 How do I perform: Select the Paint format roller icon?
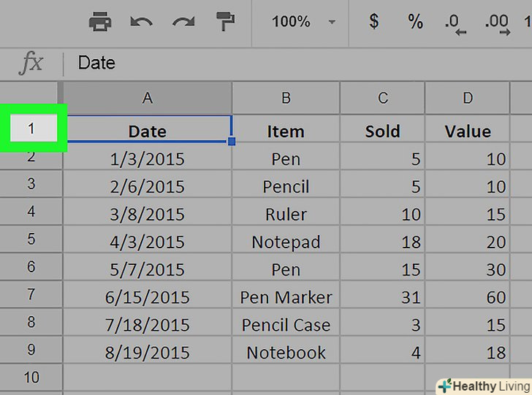(x=225, y=22)
